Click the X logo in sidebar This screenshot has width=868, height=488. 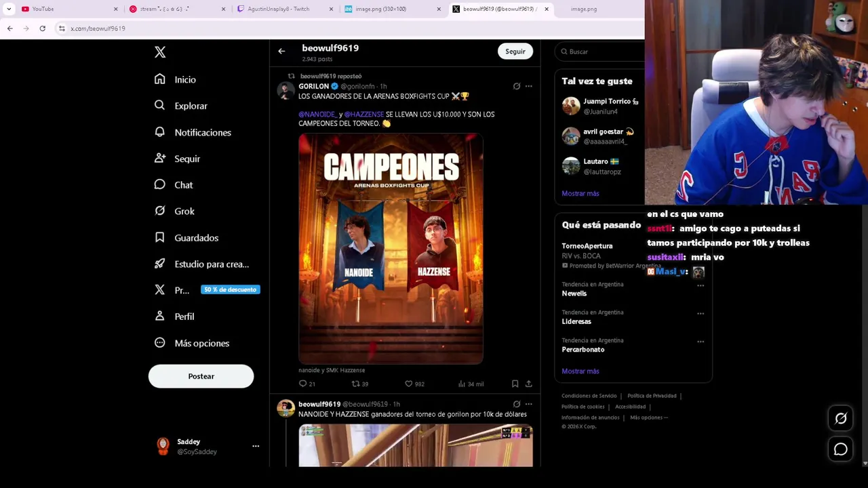click(x=160, y=52)
